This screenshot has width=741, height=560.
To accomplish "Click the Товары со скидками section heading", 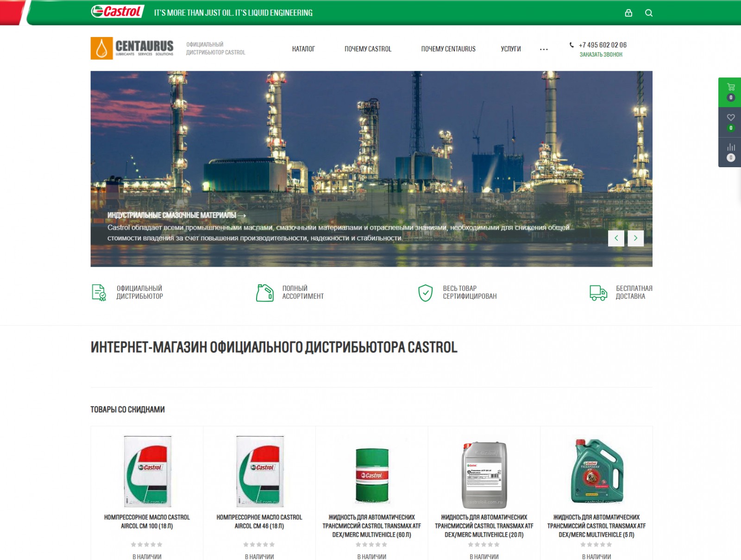I will [x=128, y=409].
